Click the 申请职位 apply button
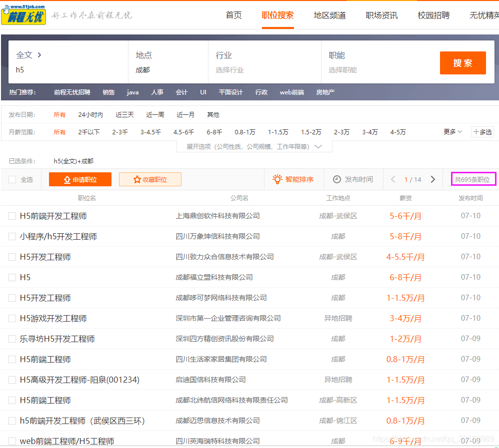 (x=80, y=179)
